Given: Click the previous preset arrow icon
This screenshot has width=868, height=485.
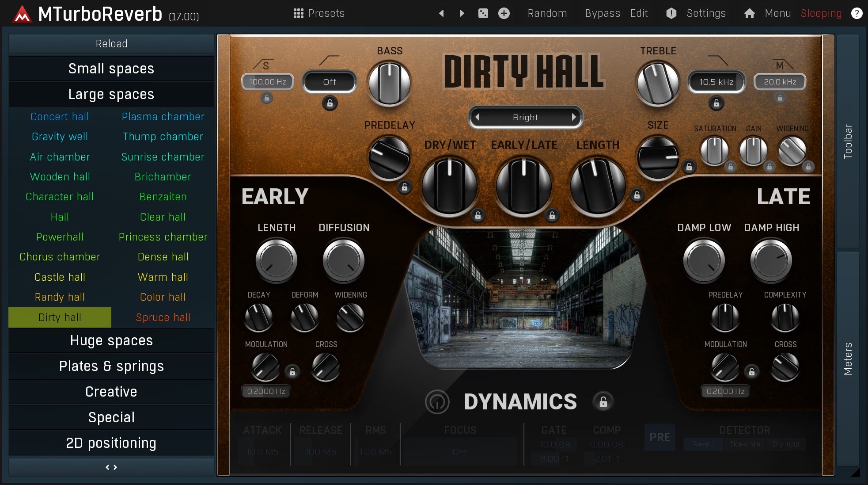Looking at the screenshot, I should pyautogui.click(x=441, y=13).
